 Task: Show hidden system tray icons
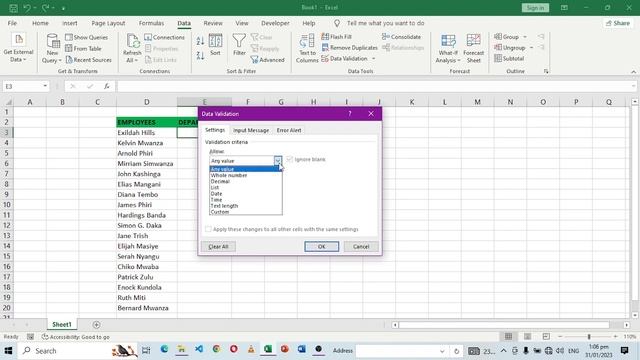[504, 351]
